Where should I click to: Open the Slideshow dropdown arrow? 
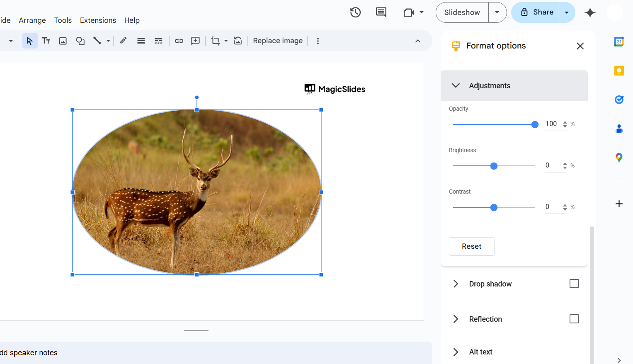[497, 12]
